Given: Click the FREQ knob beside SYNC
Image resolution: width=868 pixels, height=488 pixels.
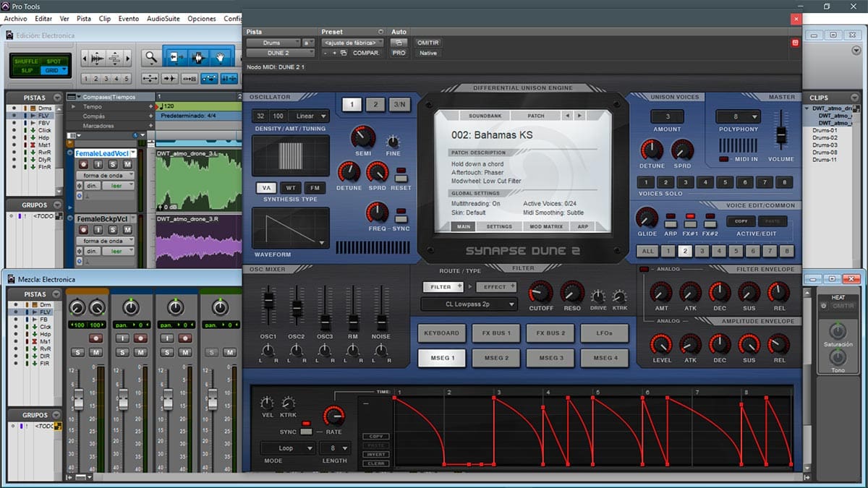Looking at the screenshot, I should pos(377,212).
